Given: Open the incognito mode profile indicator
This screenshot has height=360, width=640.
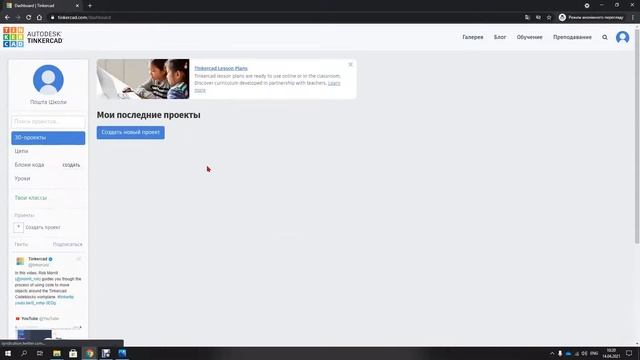Looking at the screenshot, I should pyautogui.click(x=591, y=18).
